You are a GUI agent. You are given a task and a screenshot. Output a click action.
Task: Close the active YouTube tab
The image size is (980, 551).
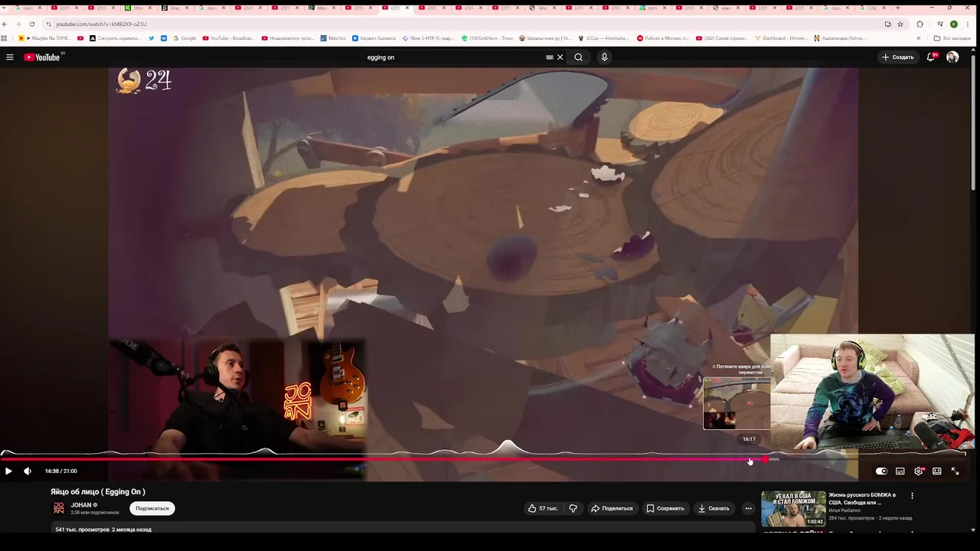click(407, 8)
